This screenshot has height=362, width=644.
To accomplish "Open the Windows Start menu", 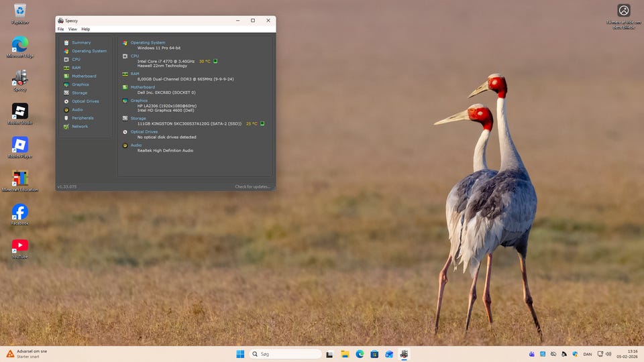I will [240, 354].
